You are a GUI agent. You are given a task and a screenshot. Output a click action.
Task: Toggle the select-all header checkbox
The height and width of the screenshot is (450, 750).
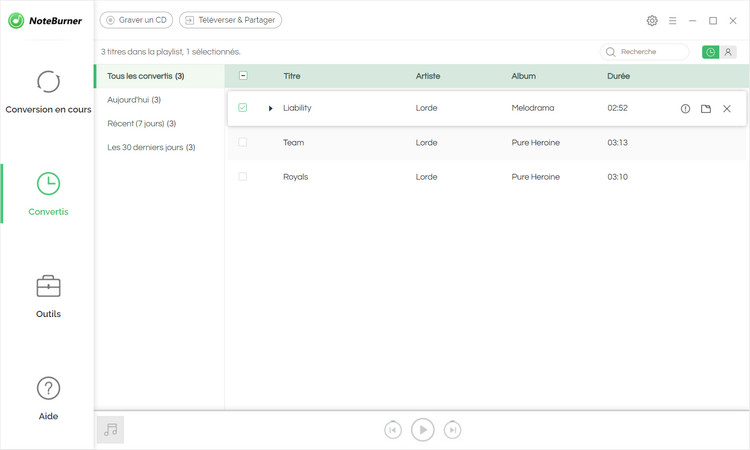pos(243,76)
